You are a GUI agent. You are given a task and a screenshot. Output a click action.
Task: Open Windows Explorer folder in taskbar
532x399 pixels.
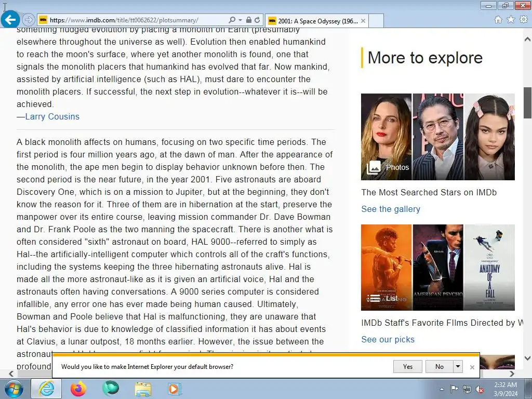(x=143, y=389)
